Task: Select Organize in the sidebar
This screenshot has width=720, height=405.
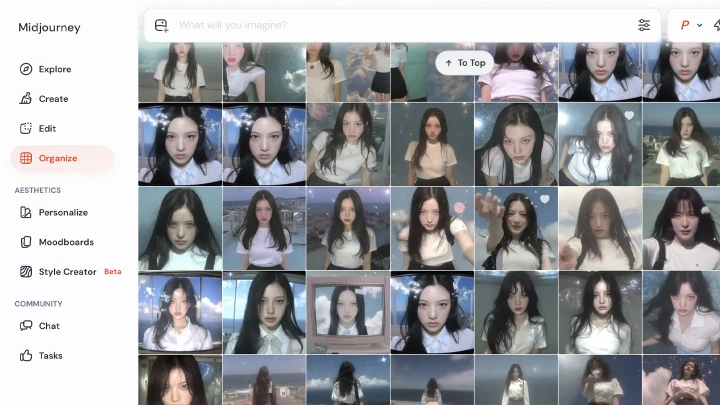Action: (x=62, y=158)
